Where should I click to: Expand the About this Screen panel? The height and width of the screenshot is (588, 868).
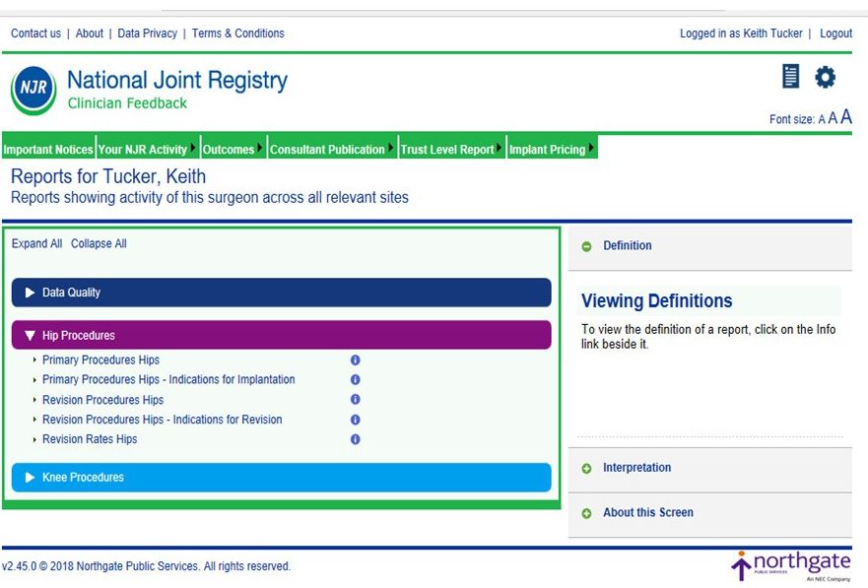tap(647, 512)
